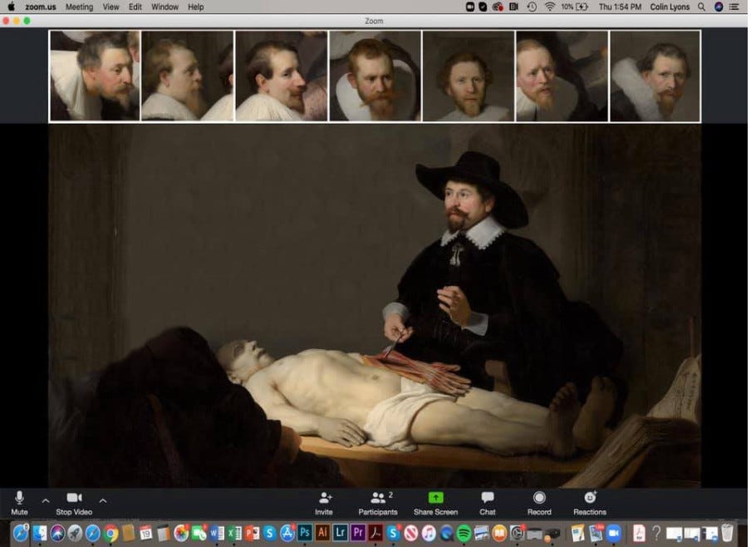Open Spotlight search magnifier

click(x=701, y=7)
